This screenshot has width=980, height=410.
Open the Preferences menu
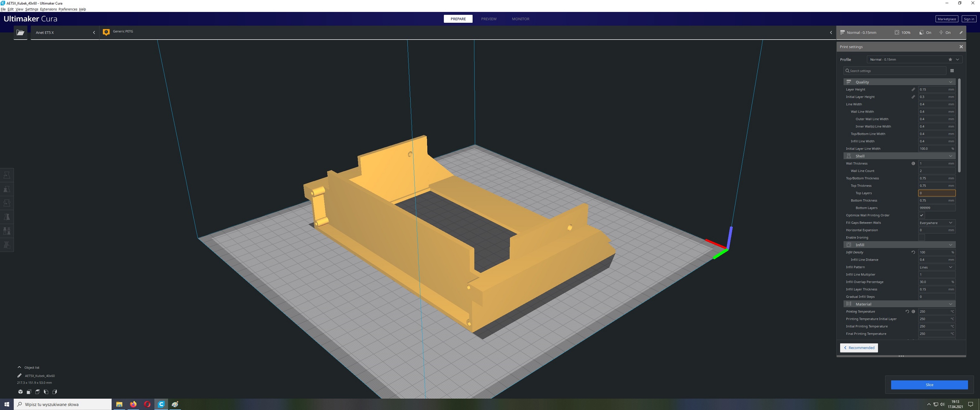click(68, 9)
